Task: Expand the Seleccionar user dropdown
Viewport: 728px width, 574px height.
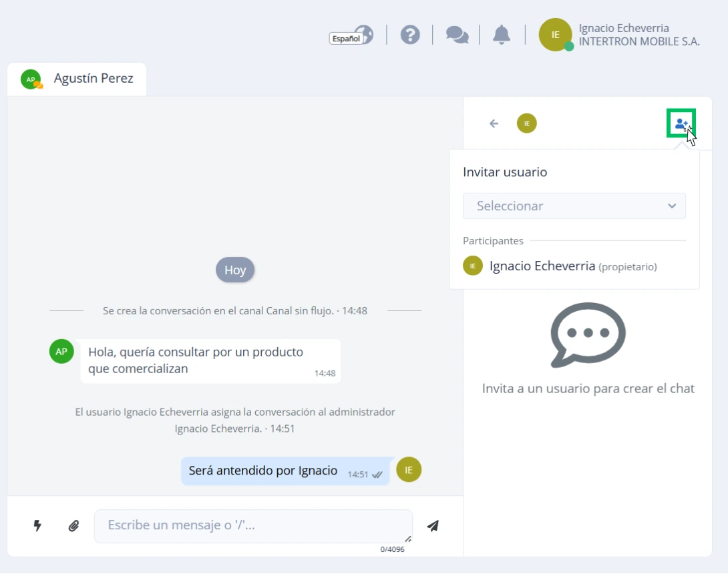Action: coord(574,206)
